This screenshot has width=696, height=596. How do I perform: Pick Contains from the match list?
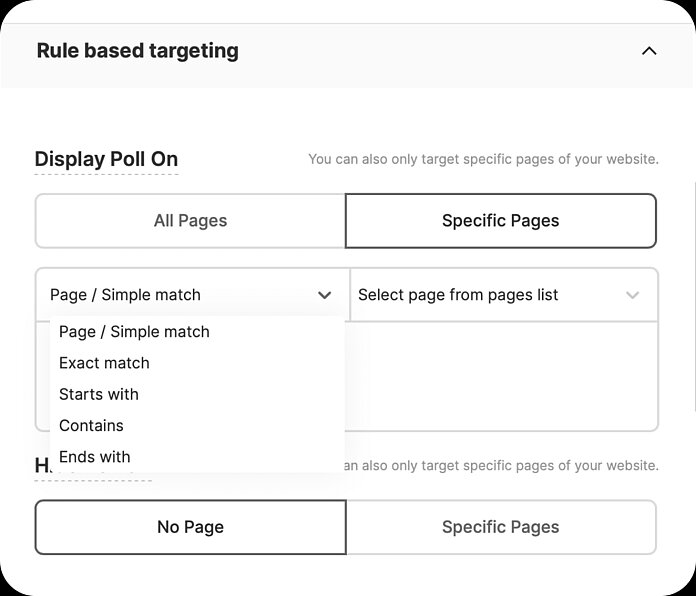tap(91, 425)
